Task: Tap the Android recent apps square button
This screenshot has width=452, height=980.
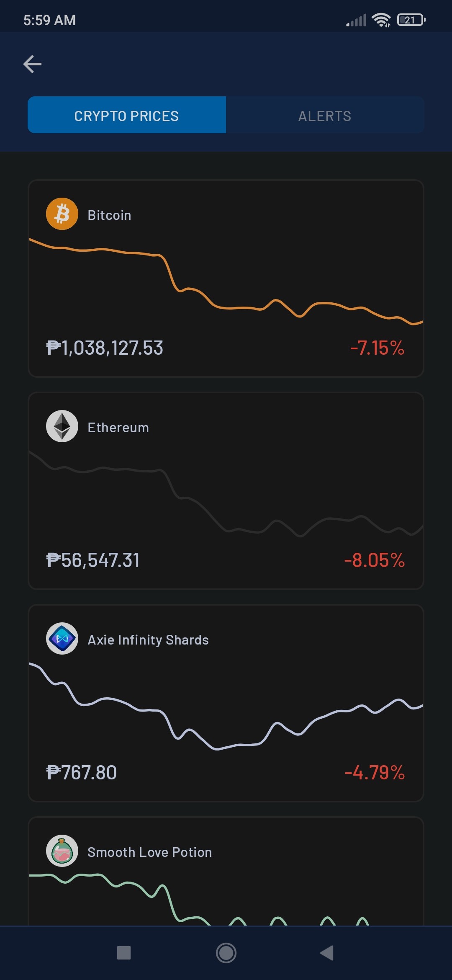Action: coord(124,953)
